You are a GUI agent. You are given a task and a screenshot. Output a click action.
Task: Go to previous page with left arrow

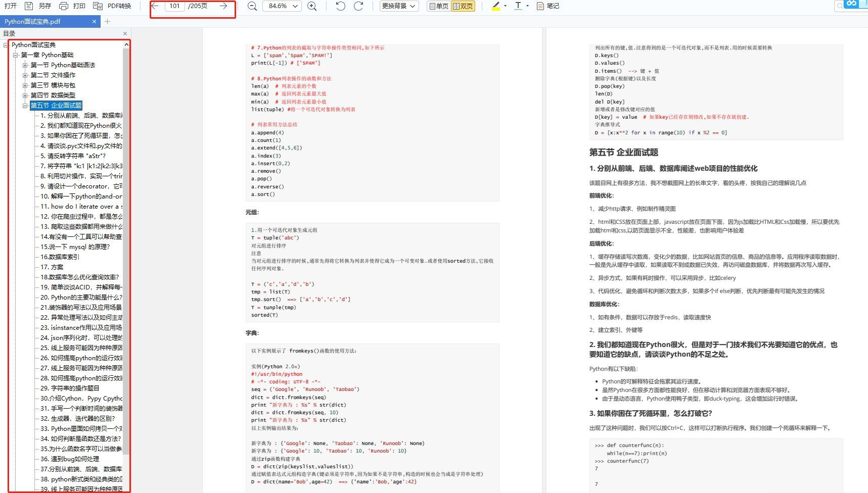tap(155, 6)
